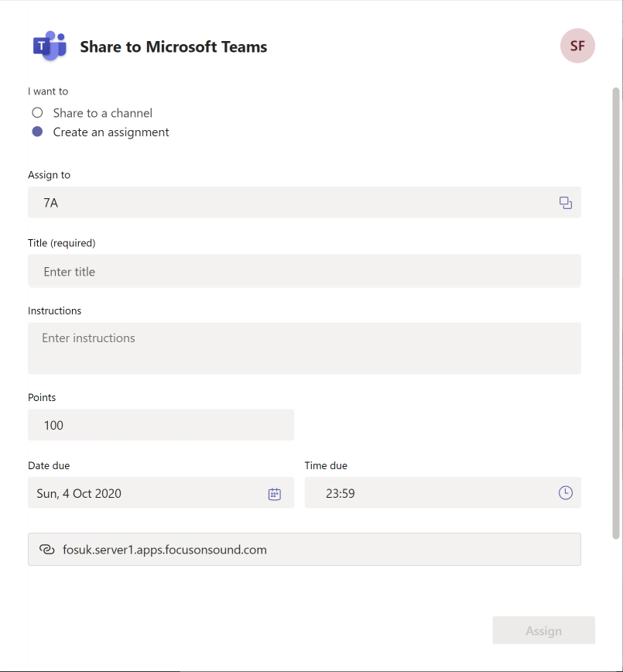Open the Assign to 7A class selector
Viewport: 623px width, 672px height.
pos(304,202)
